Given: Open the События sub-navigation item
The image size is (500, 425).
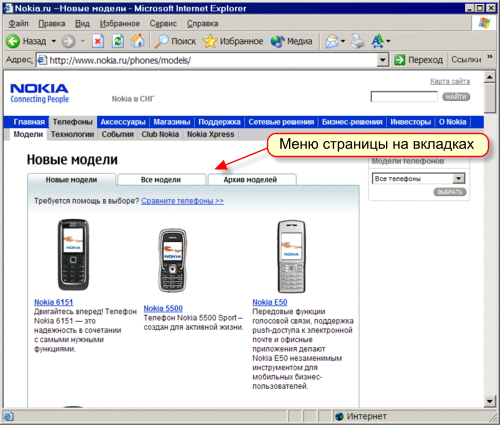Looking at the screenshot, I should (118, 134).
